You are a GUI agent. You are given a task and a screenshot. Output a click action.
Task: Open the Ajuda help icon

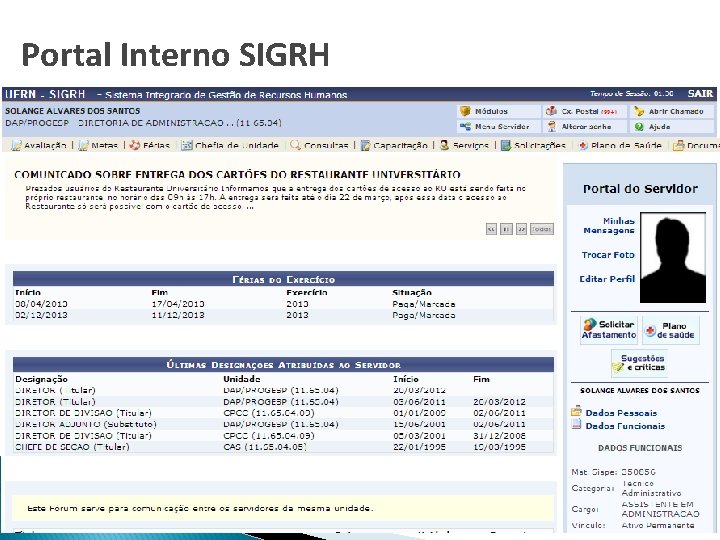coord(639,126)
